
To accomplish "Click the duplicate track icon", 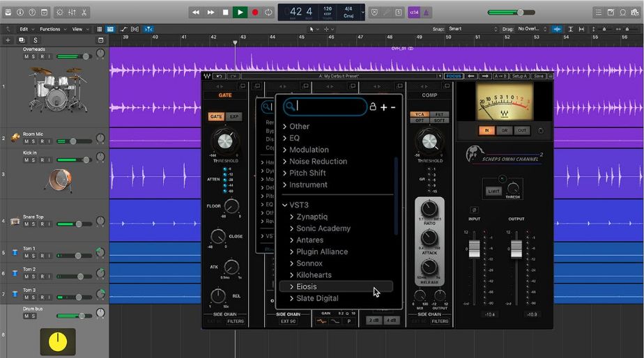I will (x=22, y=40).
